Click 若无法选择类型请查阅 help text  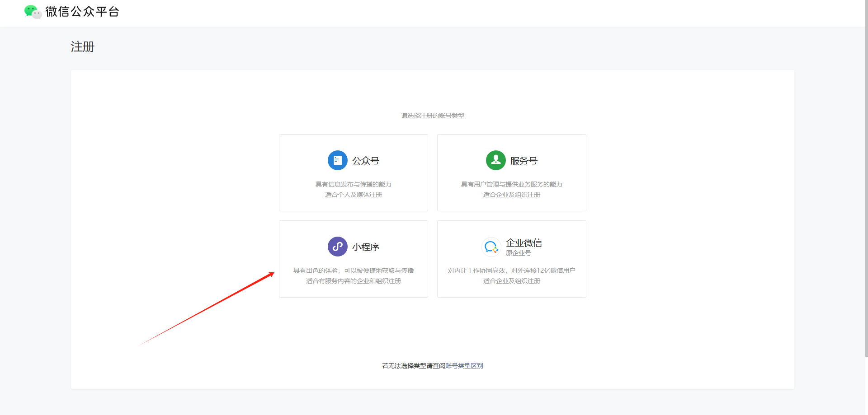pos(412,365)
